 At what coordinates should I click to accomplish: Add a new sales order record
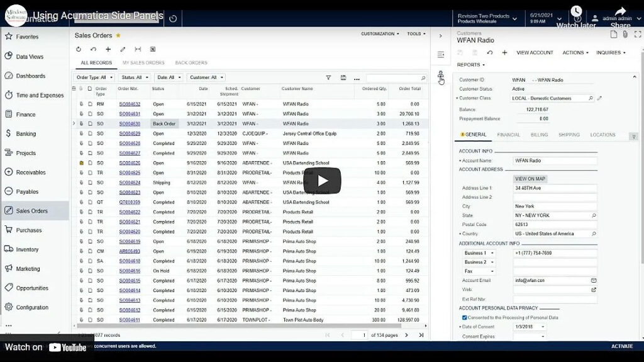point(108,49)
